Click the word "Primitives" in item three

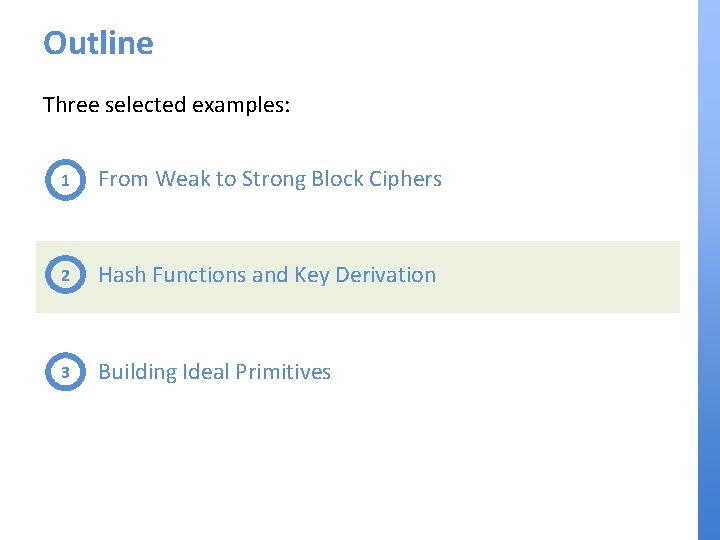[284, 372]
